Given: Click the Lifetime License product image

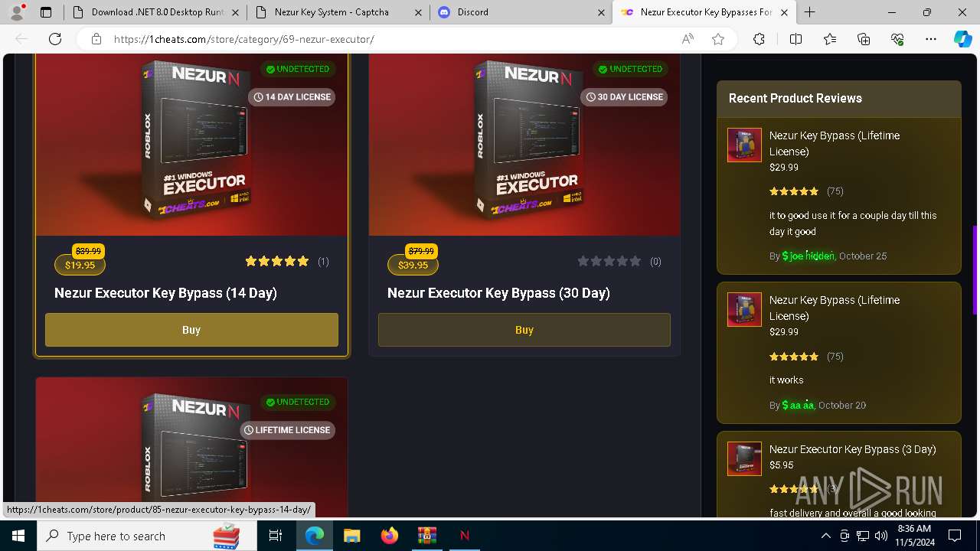Looking at the screenshot, I should tap(191, 448).
